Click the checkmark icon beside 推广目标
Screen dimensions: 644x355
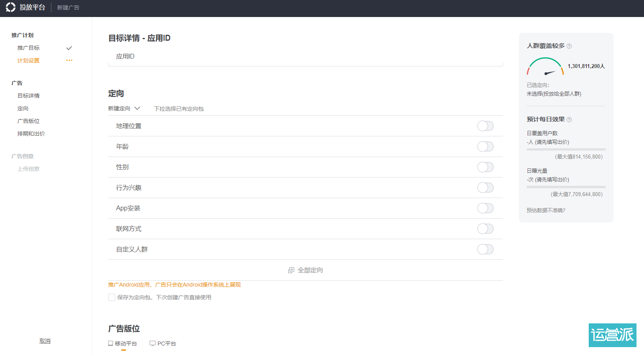coord(69,48)
